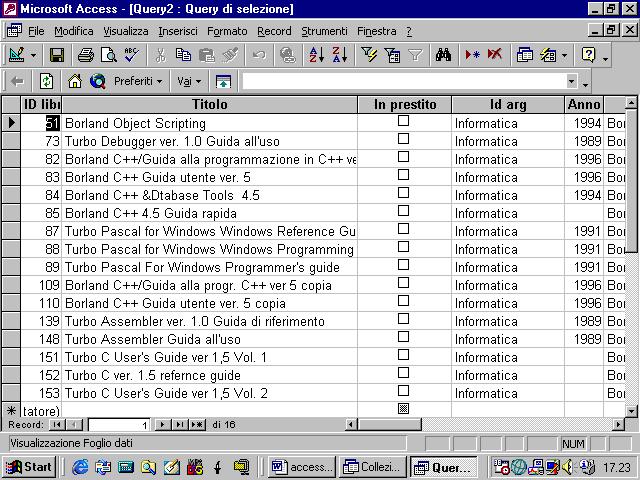Check In prestito for Turbo Debugger row
Image resolution: width=640 pixels, height=480 pixels.
403,139
